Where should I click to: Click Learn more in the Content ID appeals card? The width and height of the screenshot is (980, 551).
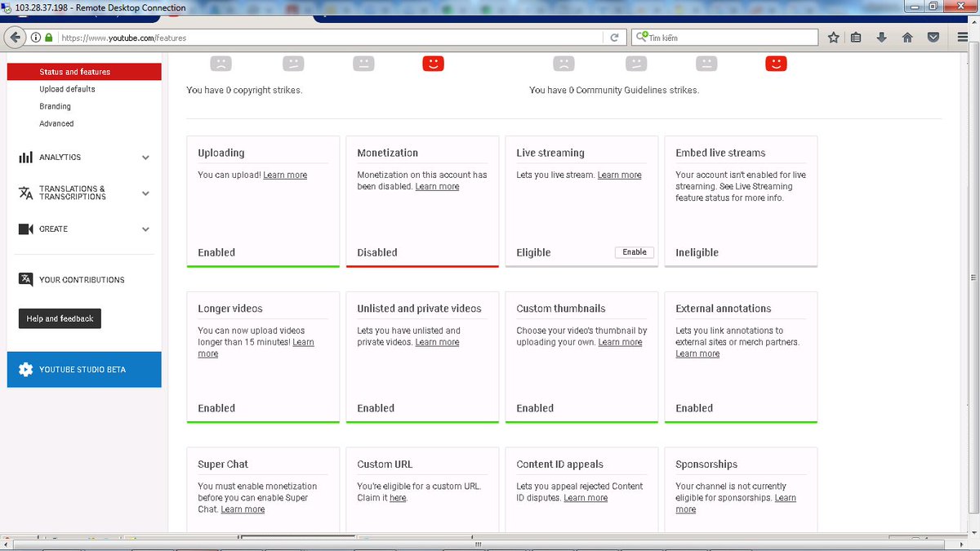coord(586,498)
